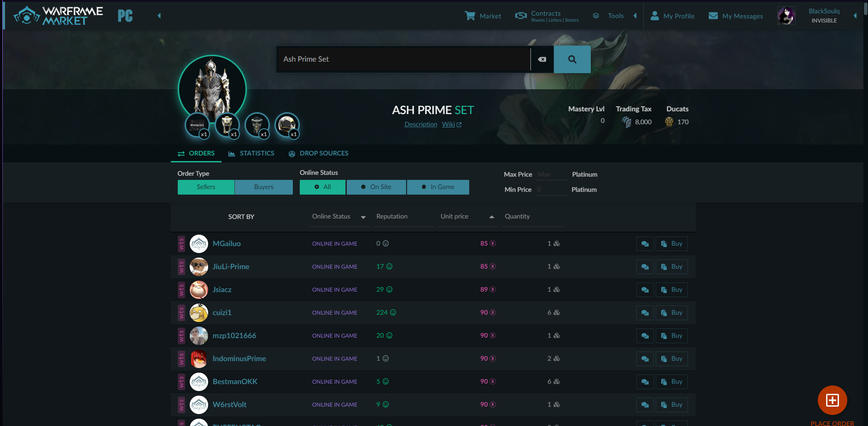This screenshot has height=426, width=868.
Task: Filter online status to On Site
Action: pyautogui.click(x=376, y=187)
